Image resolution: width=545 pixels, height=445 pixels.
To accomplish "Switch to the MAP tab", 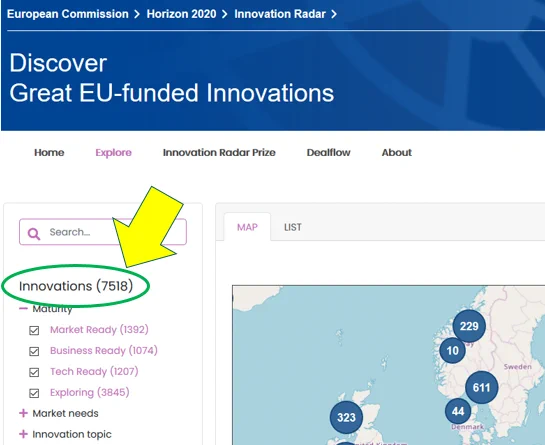I will pos(247,227).
